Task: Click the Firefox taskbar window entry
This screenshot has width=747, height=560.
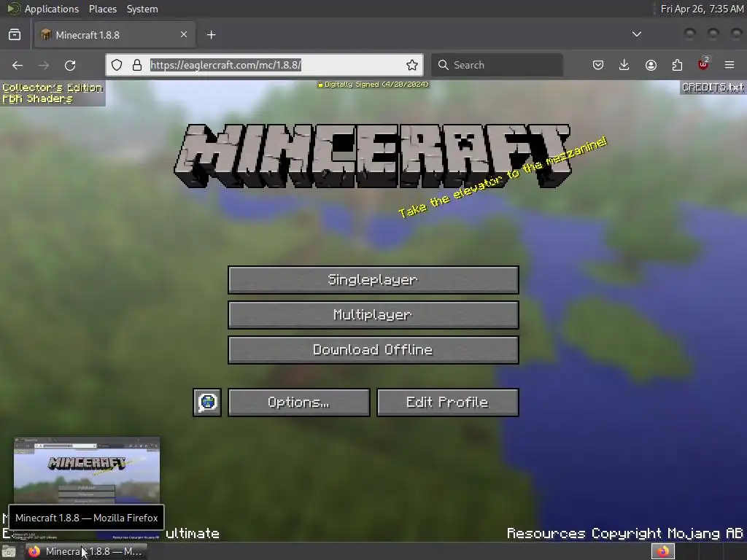Action: pyautogui.click(x=86, y=551)
